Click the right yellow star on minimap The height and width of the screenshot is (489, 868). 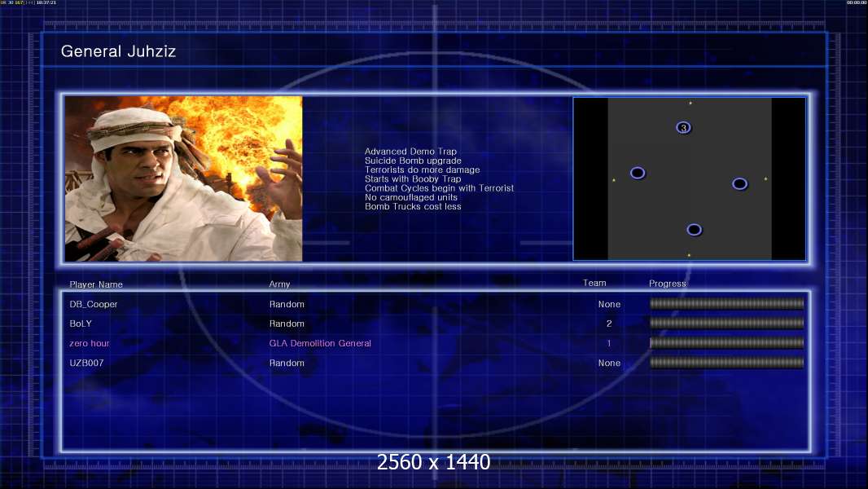[x=765, y=178]
